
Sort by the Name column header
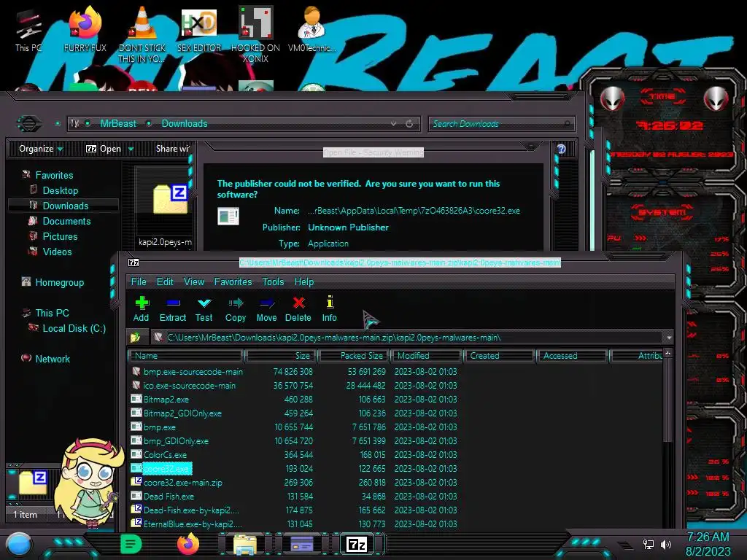click(x=186, y=356)
